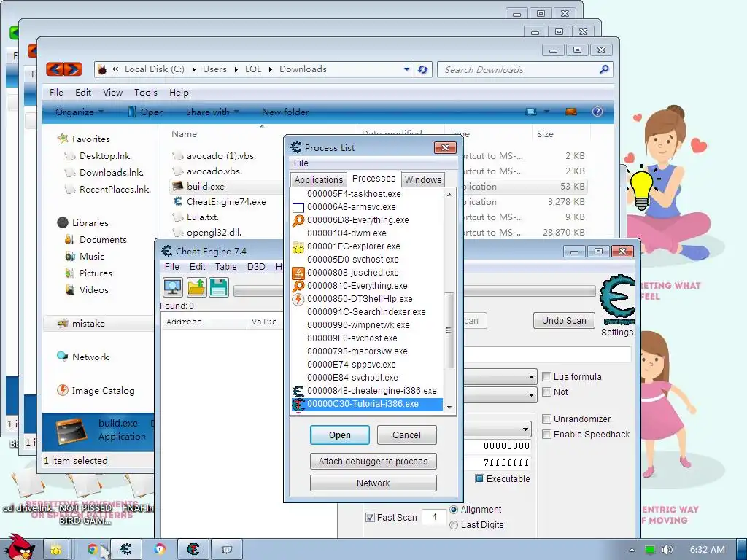The width and height of the screenshot is (747, 560).
Task: Click the volume speaker icon in tray
Action: pyautogui.click(x=667, y=550)
